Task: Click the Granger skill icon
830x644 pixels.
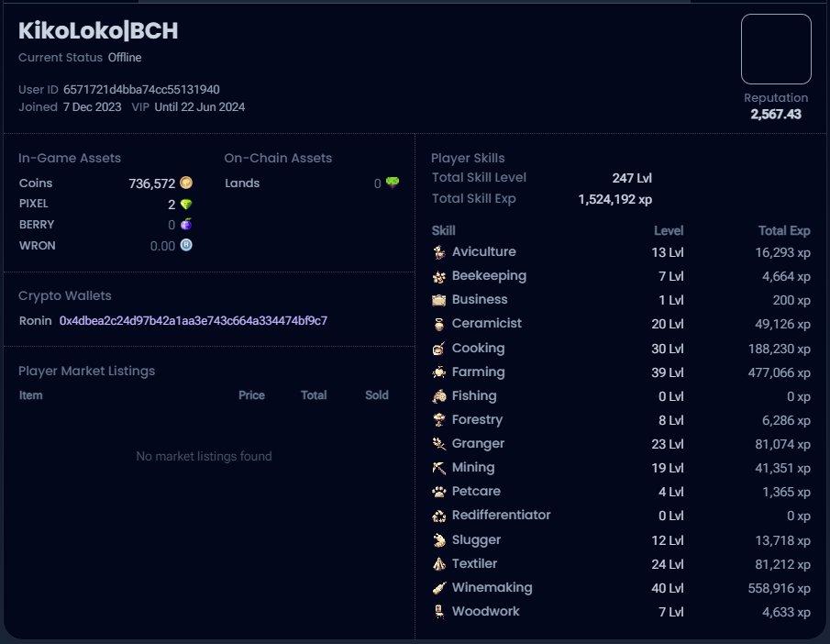Action: pyautogui.click(x=438, y=444)
